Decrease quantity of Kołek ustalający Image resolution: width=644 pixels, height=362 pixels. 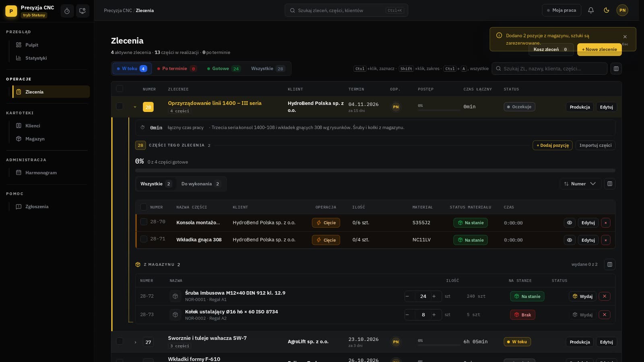(407, 315)
